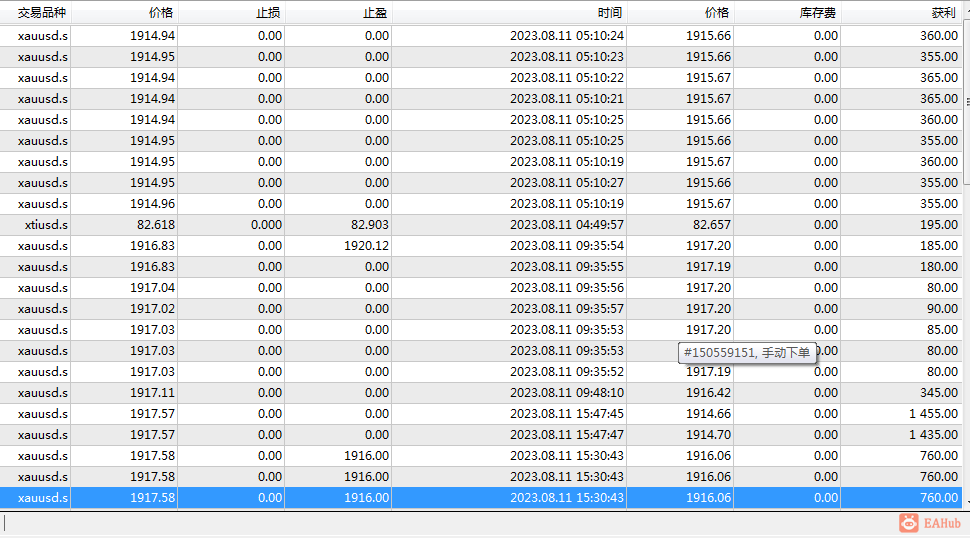Image resolution: width=970 pixels, height=538 pixels.
Task: Click time 2023.08.11 09:48:10
Action: [x=567, y=393]
